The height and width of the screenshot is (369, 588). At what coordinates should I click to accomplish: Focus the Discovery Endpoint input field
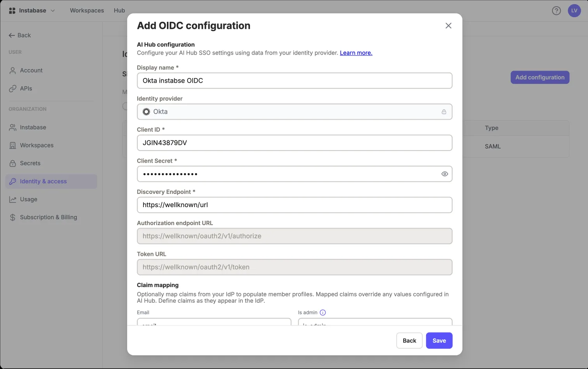(295, 205)
